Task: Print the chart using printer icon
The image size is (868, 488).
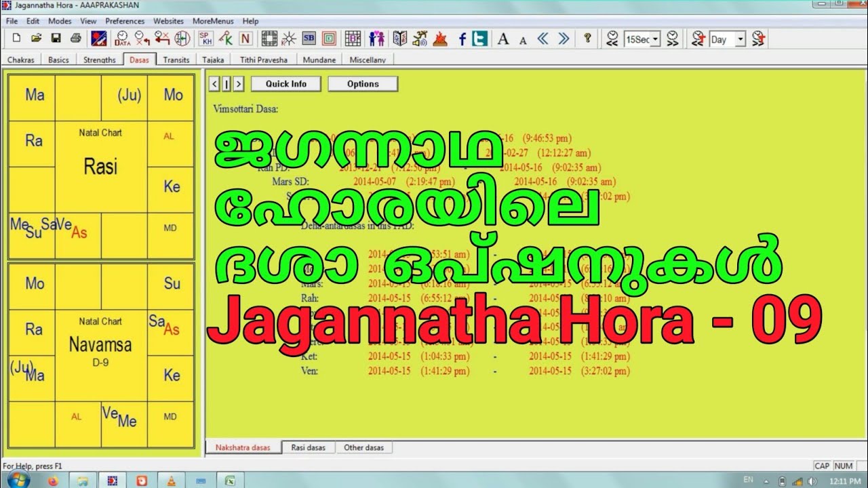Action: tap(76, 39)
